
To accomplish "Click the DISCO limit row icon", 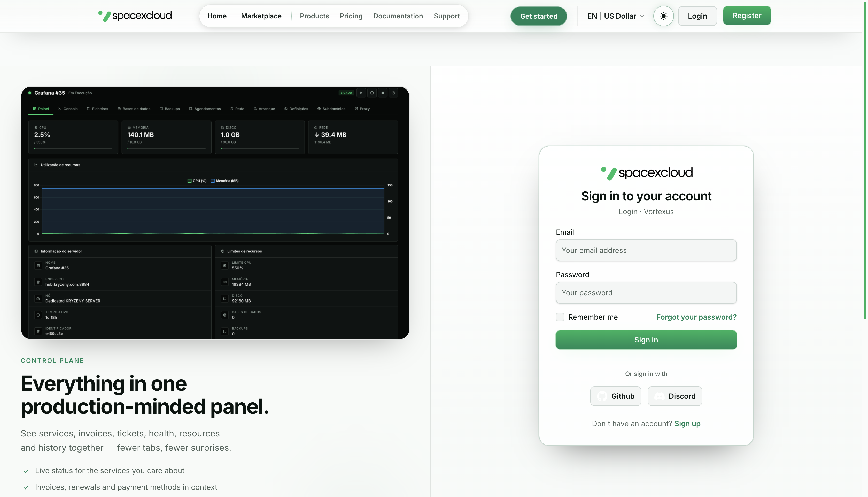I will point(225,298).
